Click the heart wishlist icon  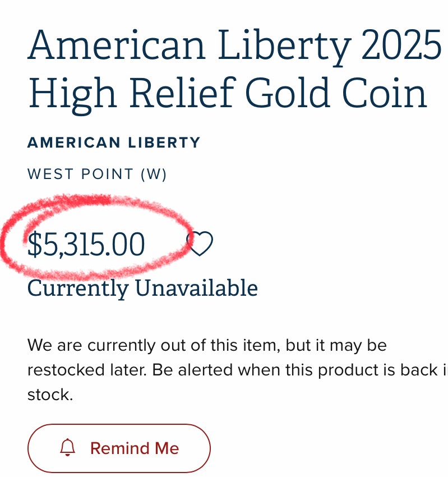[200, 244]
